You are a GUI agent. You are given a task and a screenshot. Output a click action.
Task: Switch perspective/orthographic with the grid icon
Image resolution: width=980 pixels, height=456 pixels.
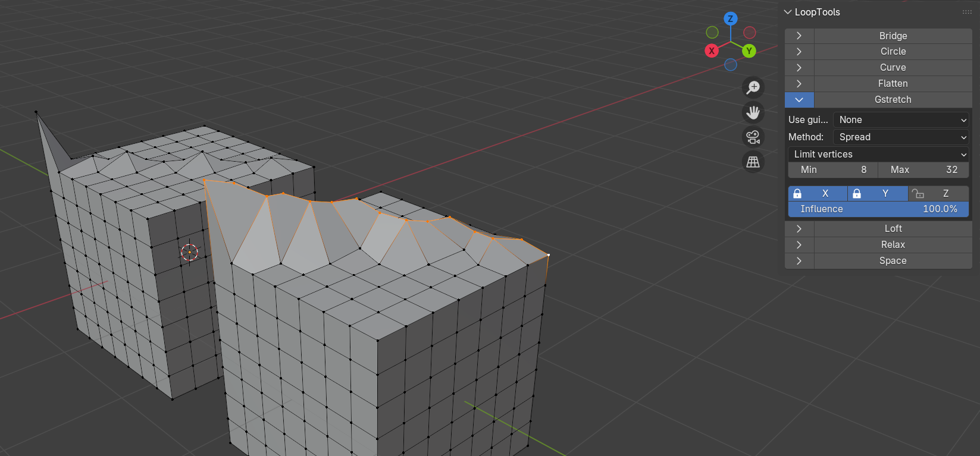(x=753, y=162)
